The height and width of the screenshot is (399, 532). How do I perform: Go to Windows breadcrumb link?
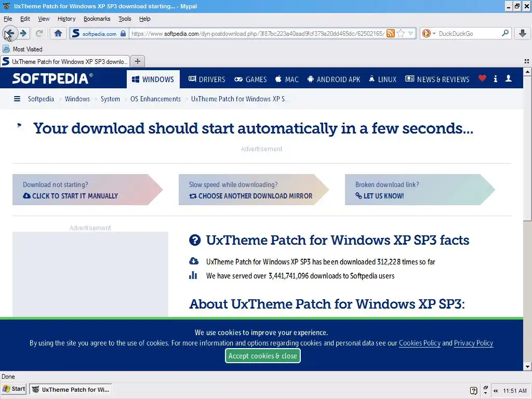[x=77, y=99]
